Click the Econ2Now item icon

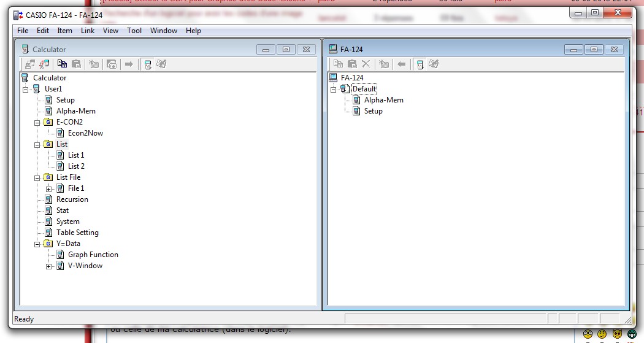pos(60,133)
